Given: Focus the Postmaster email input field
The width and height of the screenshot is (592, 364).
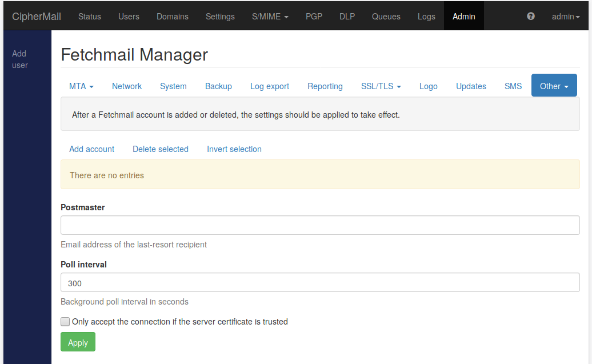Looking at the screenshot, I should click(320, 225).
